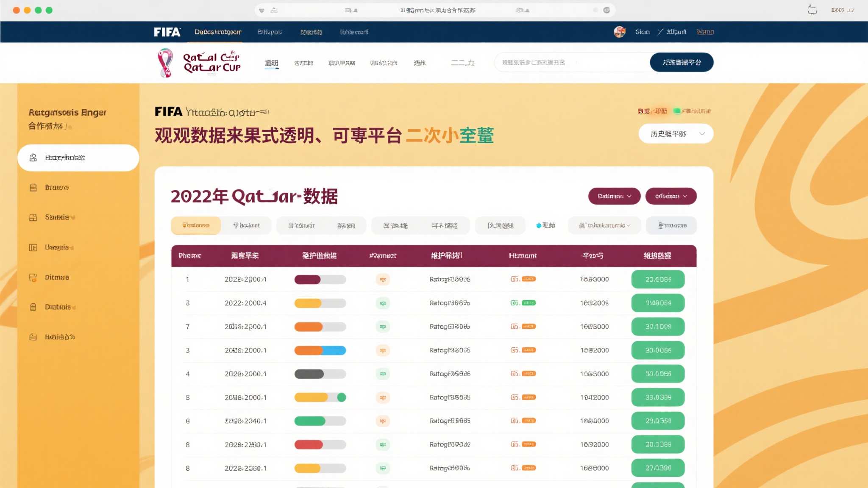Open the Datlouar dropdown above the table
The width and height of the screenshot is (868, 488).
tap(614, 196)
